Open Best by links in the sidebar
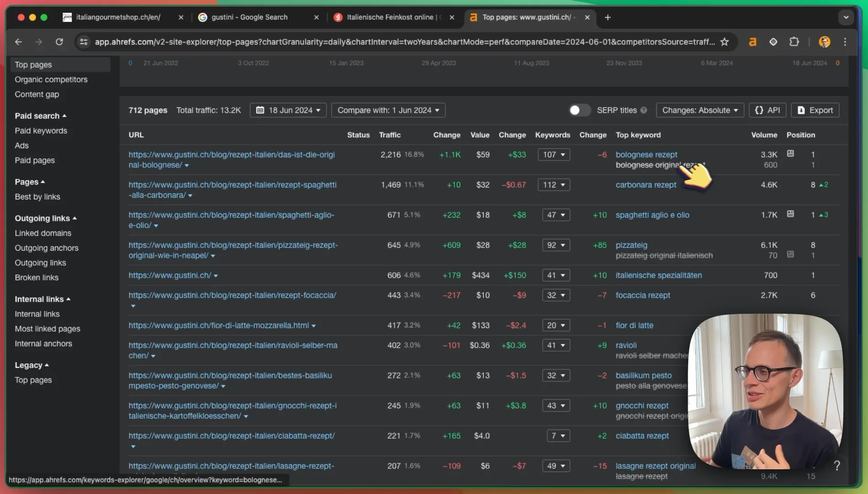Screen dimensions: 868x494 click(37, 197)
